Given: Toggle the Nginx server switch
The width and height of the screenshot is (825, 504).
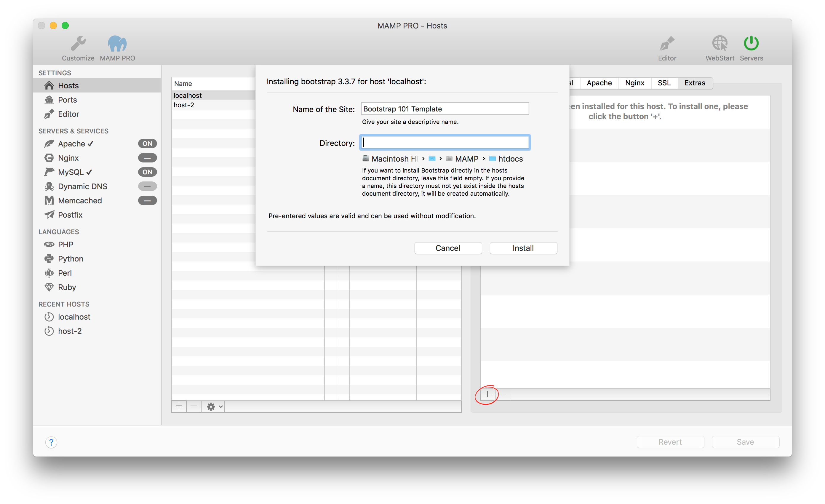Looking at the screenshot, I should 147,158.
